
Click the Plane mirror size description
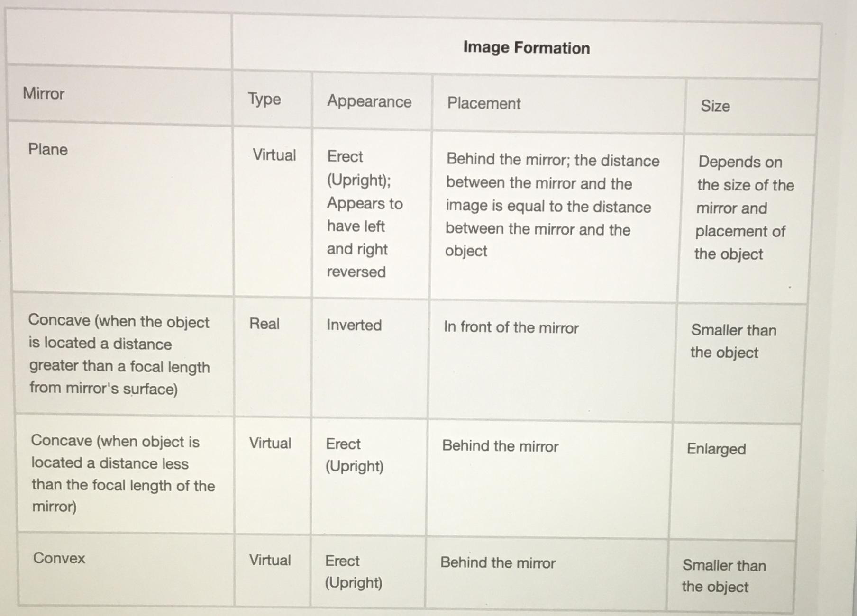tap(744, 208)
